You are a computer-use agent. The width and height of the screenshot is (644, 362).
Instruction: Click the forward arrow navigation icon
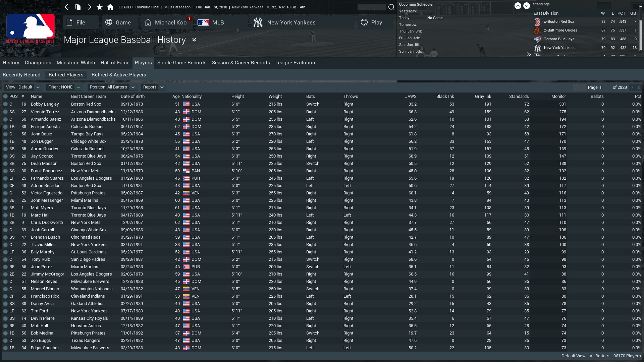pyautogui.click(x=89, y=7)
